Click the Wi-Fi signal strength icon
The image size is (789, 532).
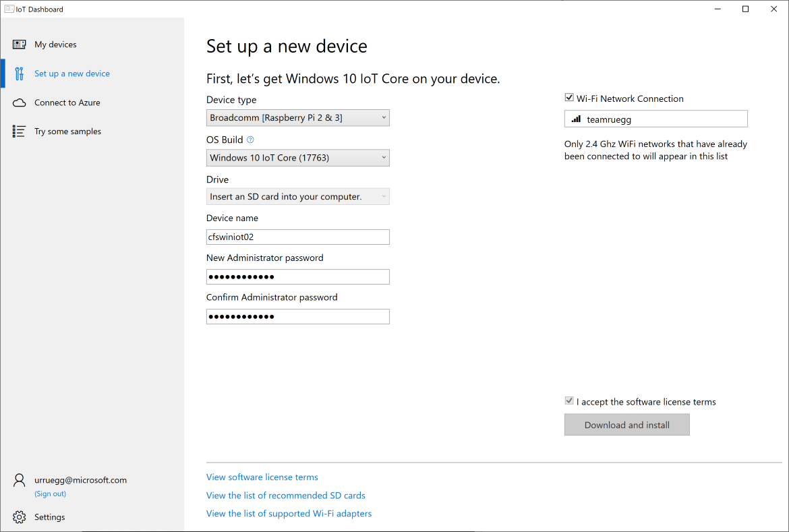pos(576,119)
